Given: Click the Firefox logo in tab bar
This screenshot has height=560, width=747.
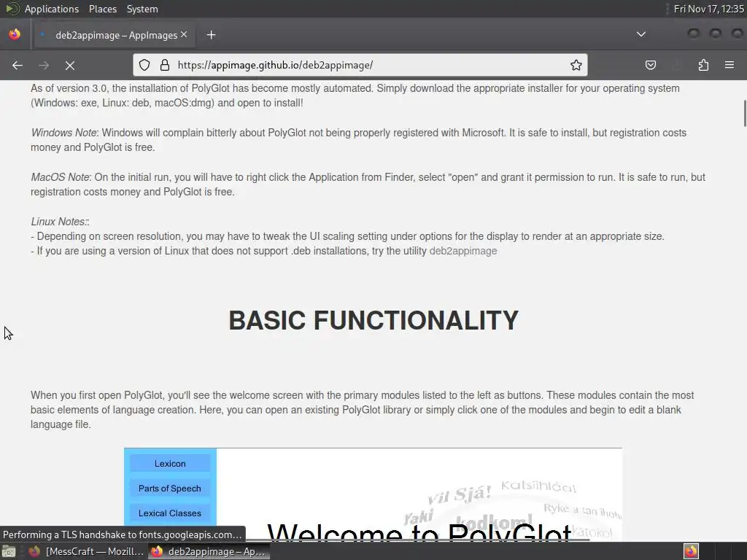Looking at the screenshot, I should coord(15,34).
